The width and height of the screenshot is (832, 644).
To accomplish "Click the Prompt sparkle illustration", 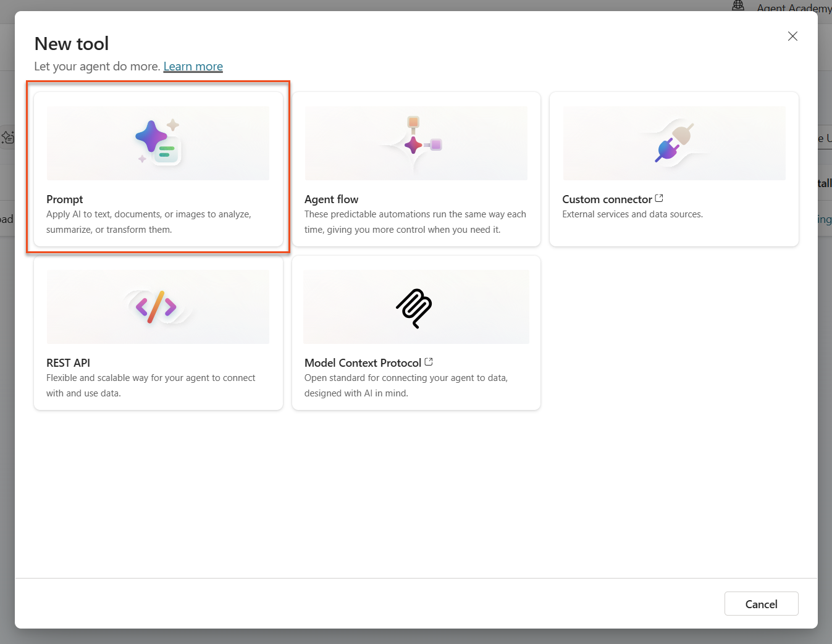I will point(158,142).
